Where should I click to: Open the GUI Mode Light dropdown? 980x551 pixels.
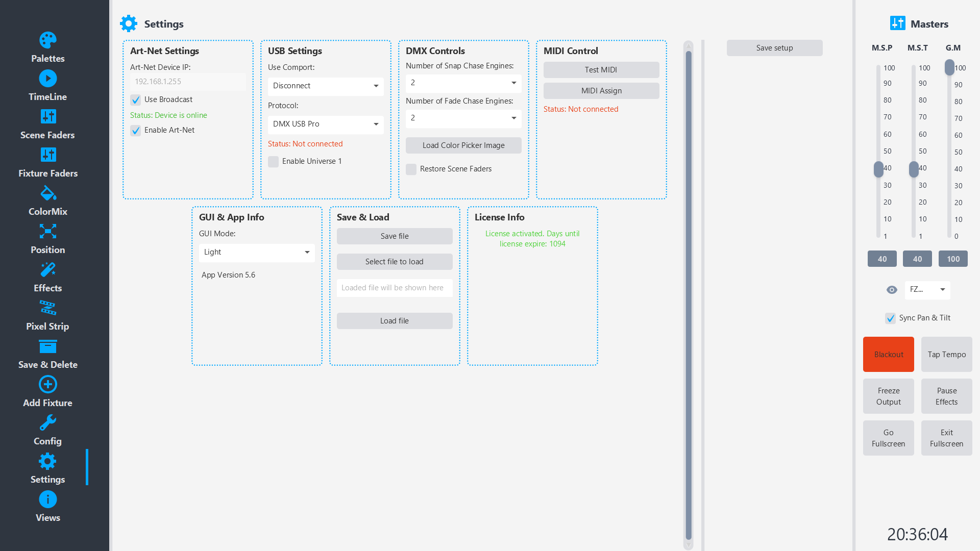[257, 253]
